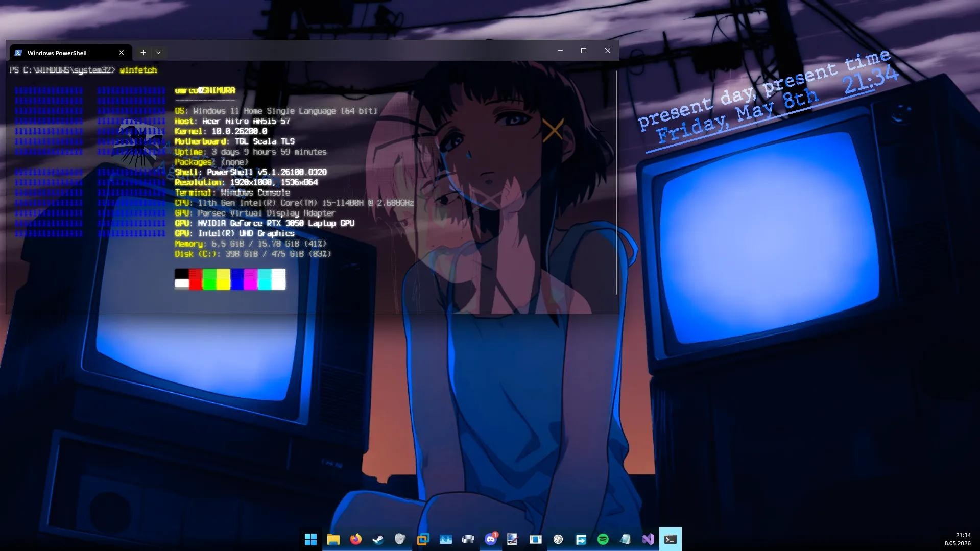
Task: Click the 'OS: Windows 11 Home Single Language' line
Action: click(276, 111)
